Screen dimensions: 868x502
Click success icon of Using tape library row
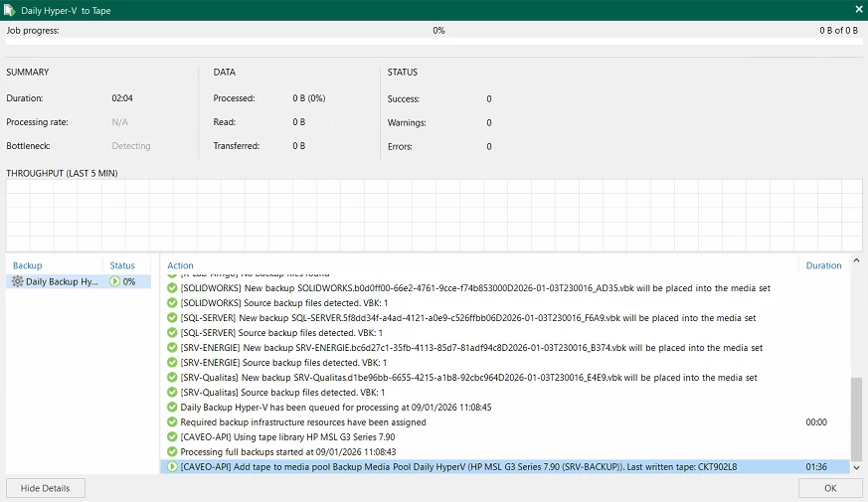click(172, 437)
